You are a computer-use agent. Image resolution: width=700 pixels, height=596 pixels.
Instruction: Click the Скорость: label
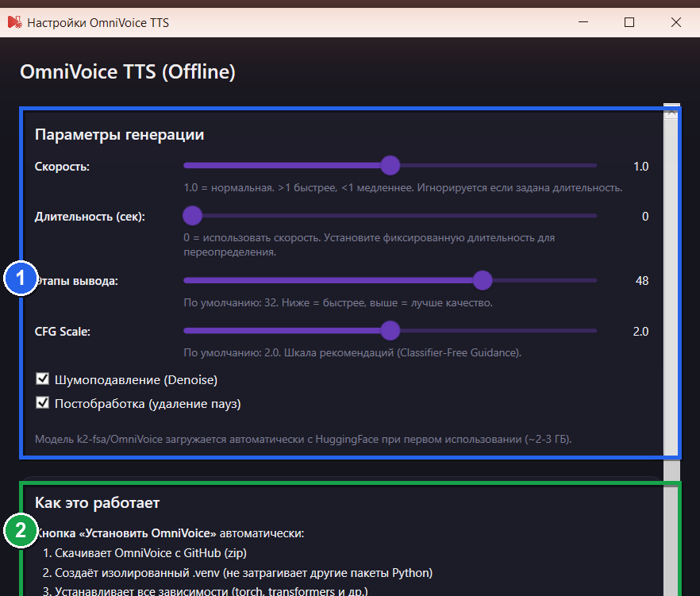pyautogui.click(x=62, y=167)
